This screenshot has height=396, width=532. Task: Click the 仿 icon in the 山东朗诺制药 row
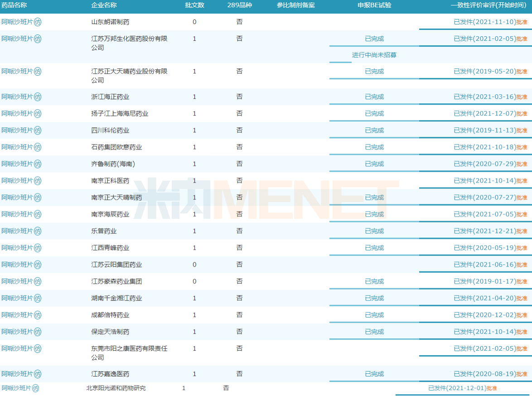[38, 22]
